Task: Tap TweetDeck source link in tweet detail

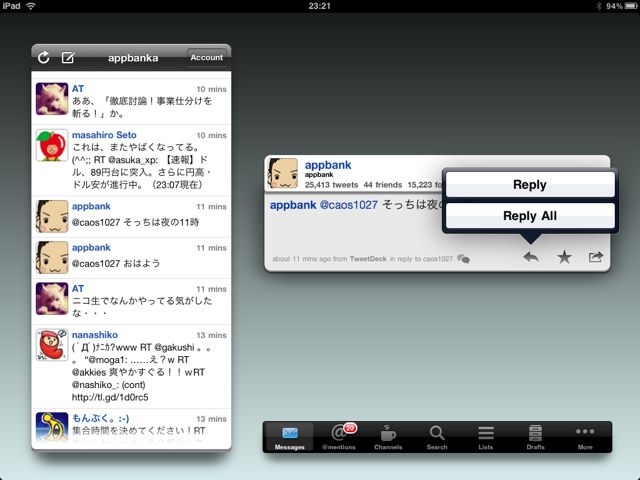Action: click(x=368, y=259)
